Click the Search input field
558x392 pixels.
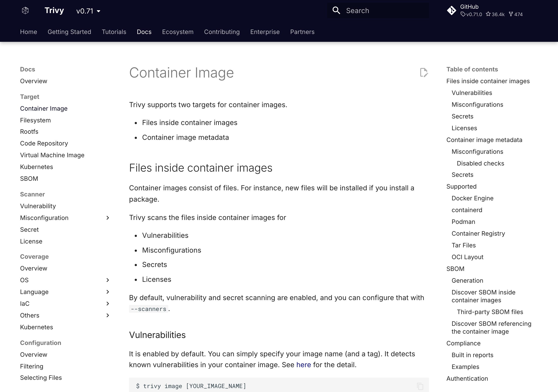pyautogui.click(x=378, y=10)
